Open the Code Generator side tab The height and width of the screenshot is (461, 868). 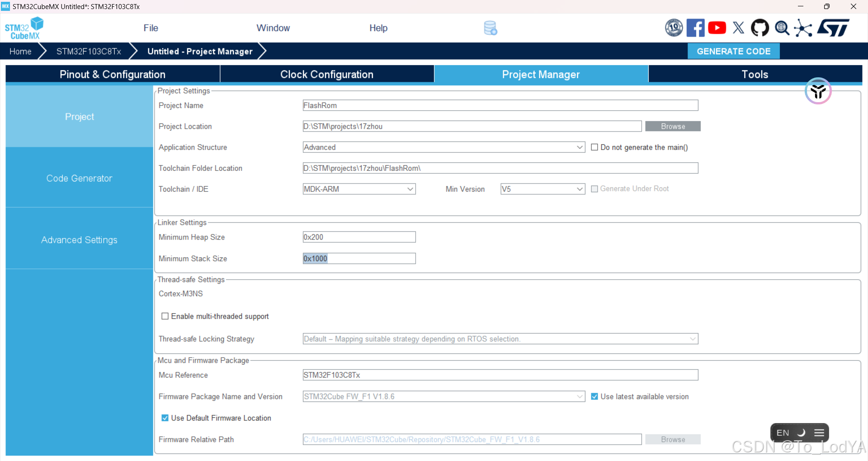[79, 178]
